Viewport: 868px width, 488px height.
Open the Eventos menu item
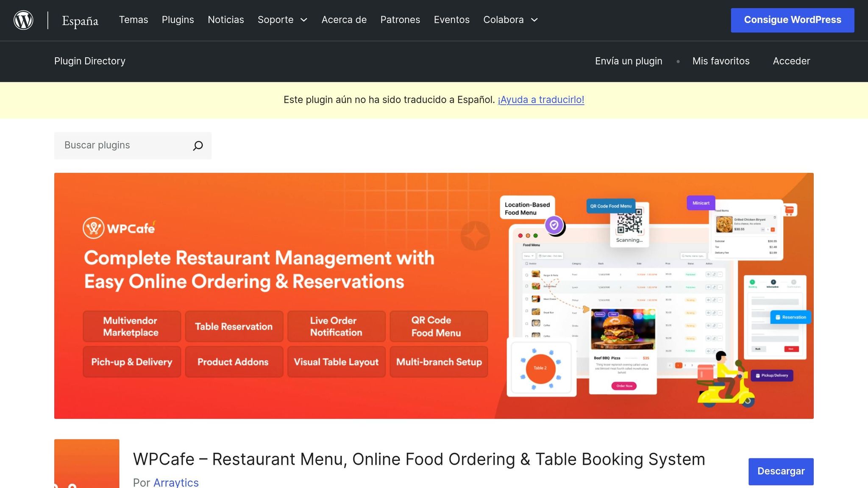(x=452, y=20)
